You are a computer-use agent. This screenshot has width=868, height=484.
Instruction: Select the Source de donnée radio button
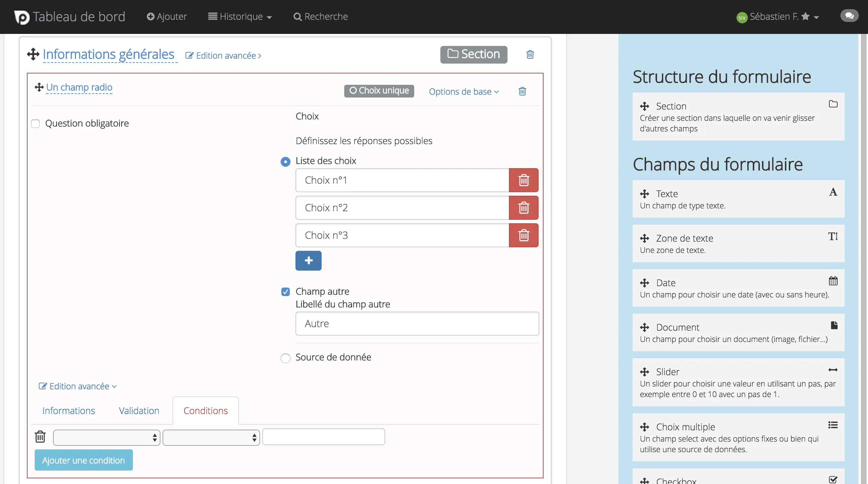(286, 358)
